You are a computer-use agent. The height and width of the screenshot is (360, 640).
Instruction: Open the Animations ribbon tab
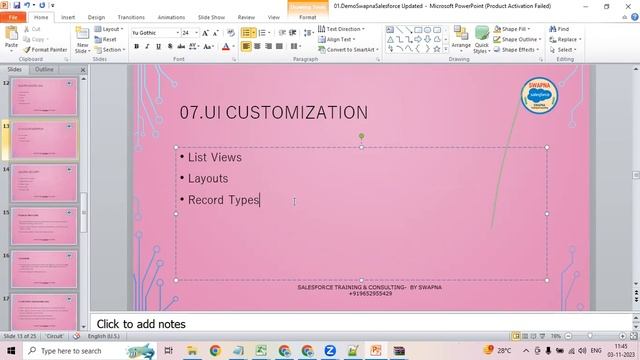pos(171,17)
